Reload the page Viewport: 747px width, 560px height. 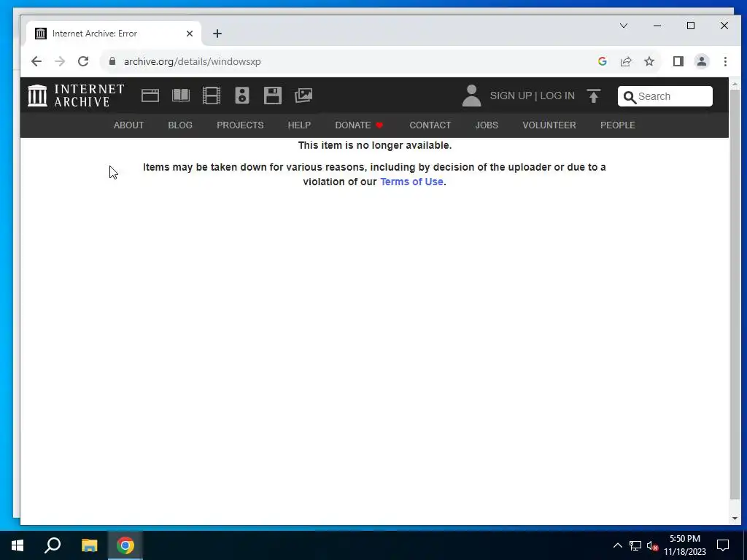tap(83, 61)
